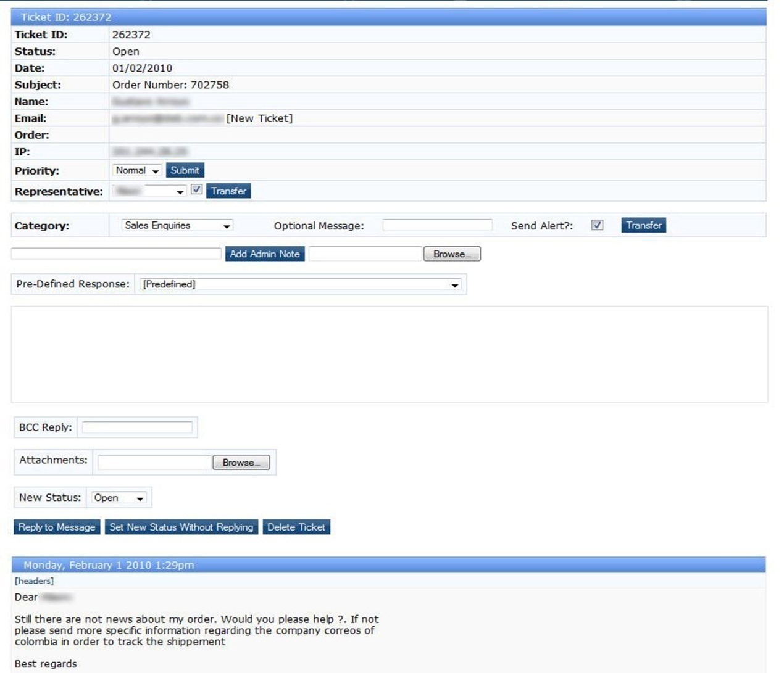Open the Sales Enquiries category dropdown
784x673 pixels.
[177, 226]
